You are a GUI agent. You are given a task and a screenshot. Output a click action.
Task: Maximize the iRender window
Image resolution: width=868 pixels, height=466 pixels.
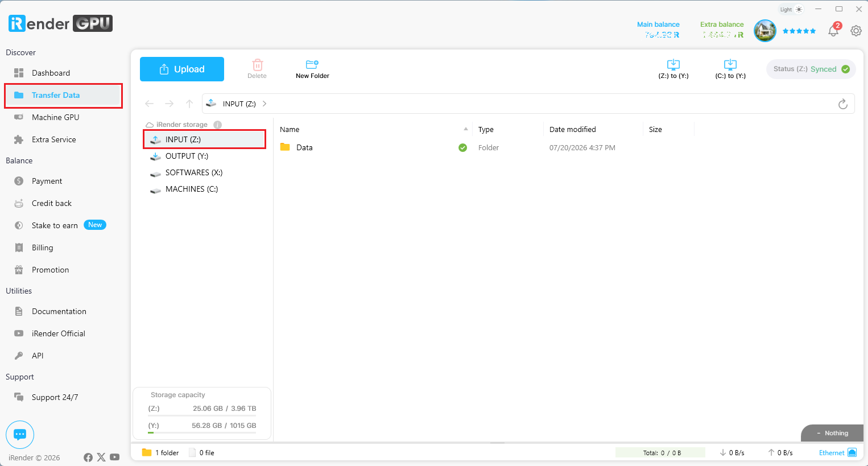[839, 9]
